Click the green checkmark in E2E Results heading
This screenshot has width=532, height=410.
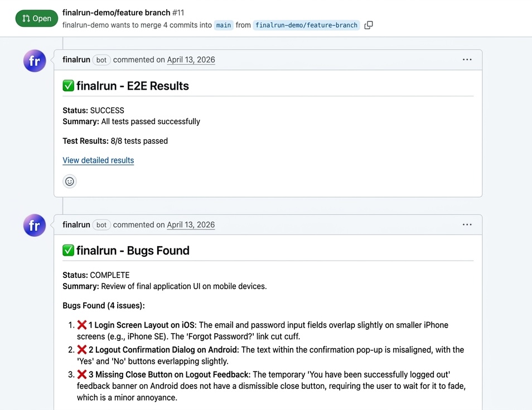67,85
